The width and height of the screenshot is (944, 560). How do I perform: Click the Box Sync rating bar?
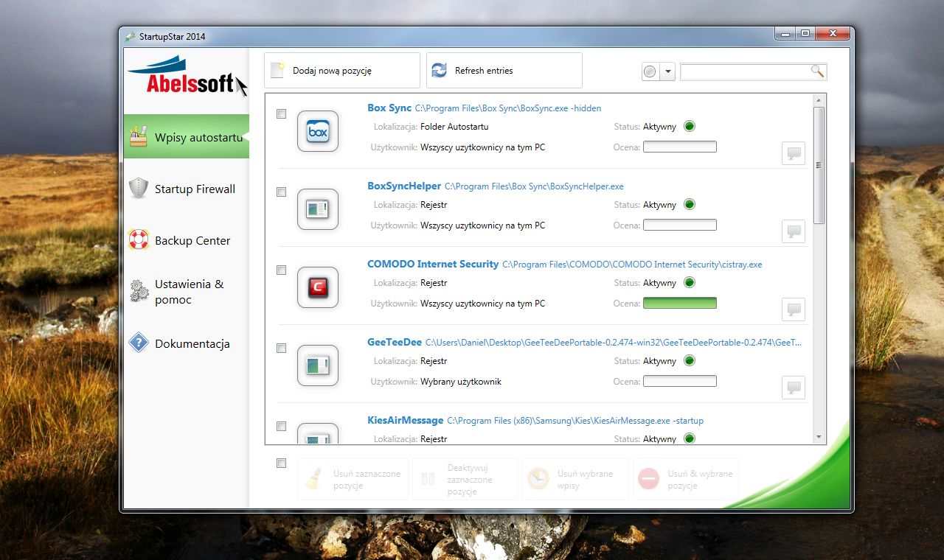(x=680, y=147)
